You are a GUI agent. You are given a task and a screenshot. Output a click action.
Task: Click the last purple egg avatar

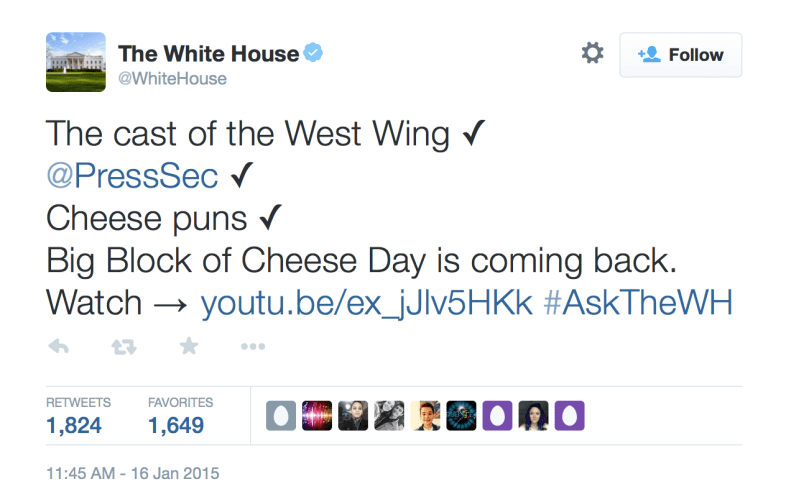pos(569,416)
